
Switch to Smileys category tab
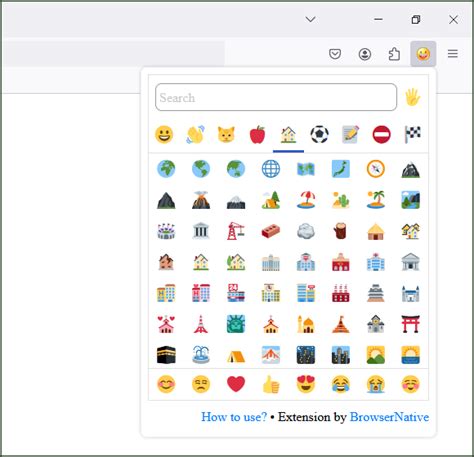pyautogui.click(x=164, y=135)
